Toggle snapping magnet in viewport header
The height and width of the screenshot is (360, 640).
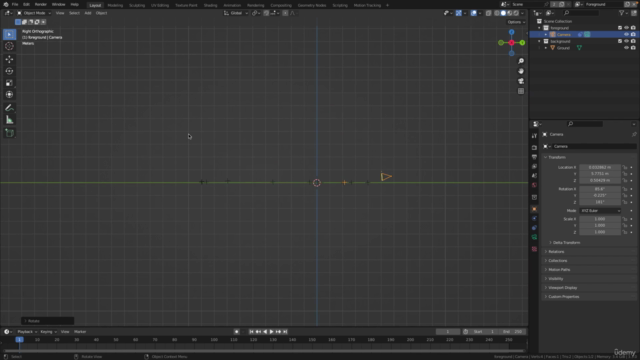(x=266, y=13)
